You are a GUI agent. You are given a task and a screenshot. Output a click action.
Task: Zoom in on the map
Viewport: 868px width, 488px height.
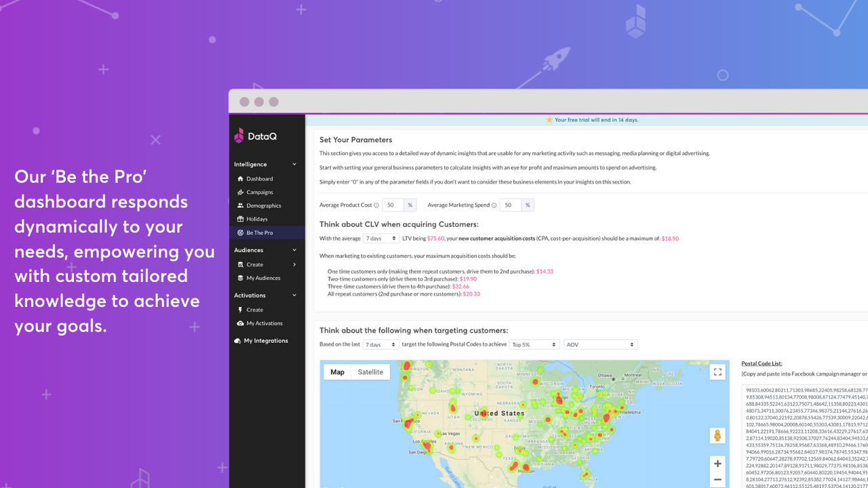[x=717, y=463]
